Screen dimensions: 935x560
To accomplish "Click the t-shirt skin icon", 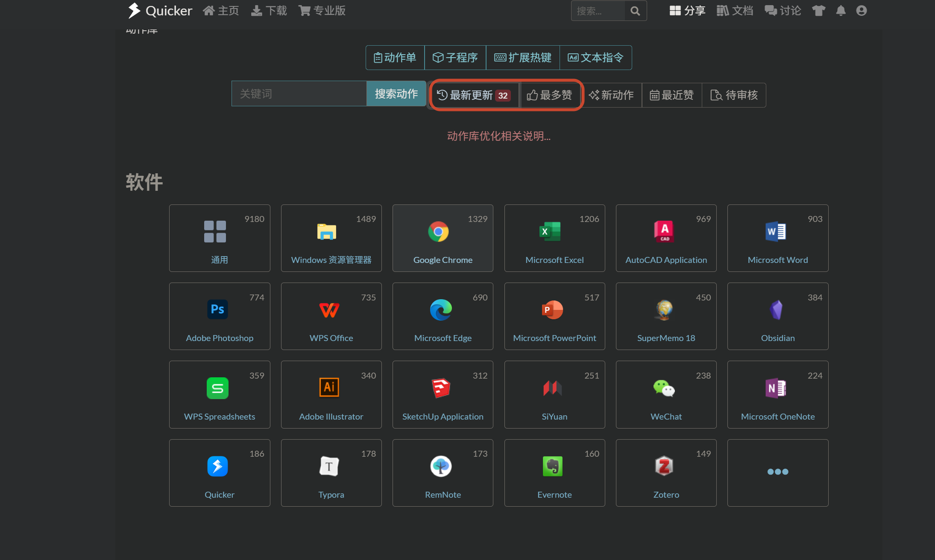I will click(818, 11).
